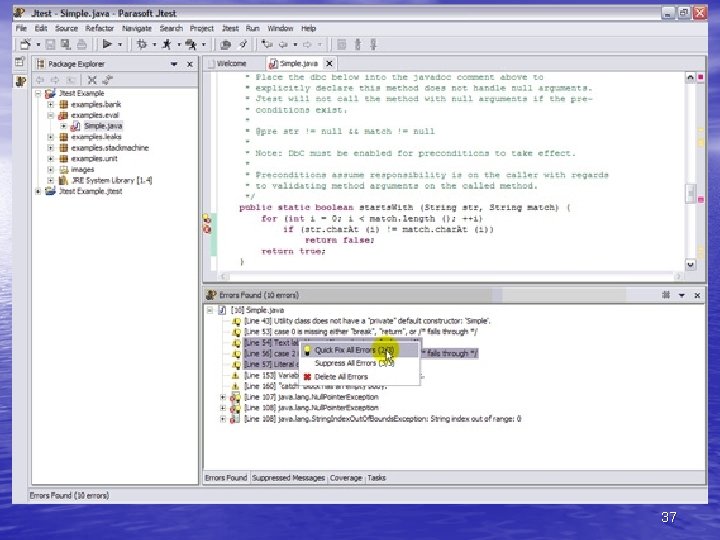Open the Debug dropdown arrow

(x=154, y=45)
